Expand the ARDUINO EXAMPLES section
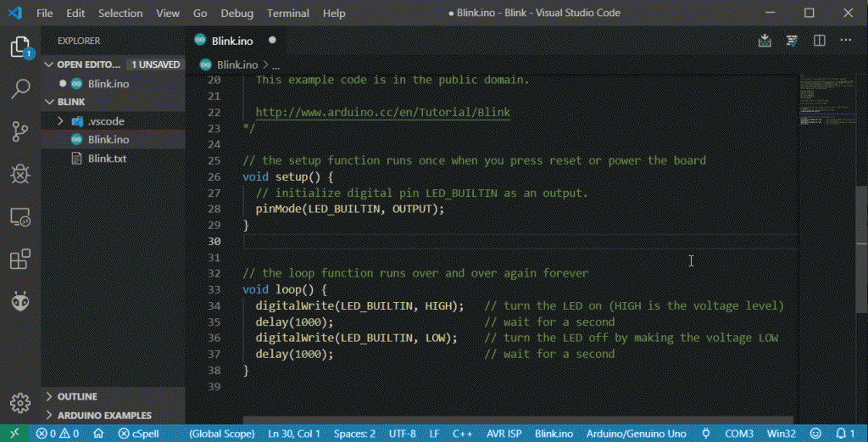The image size is (868, 442). coord(103,415)
